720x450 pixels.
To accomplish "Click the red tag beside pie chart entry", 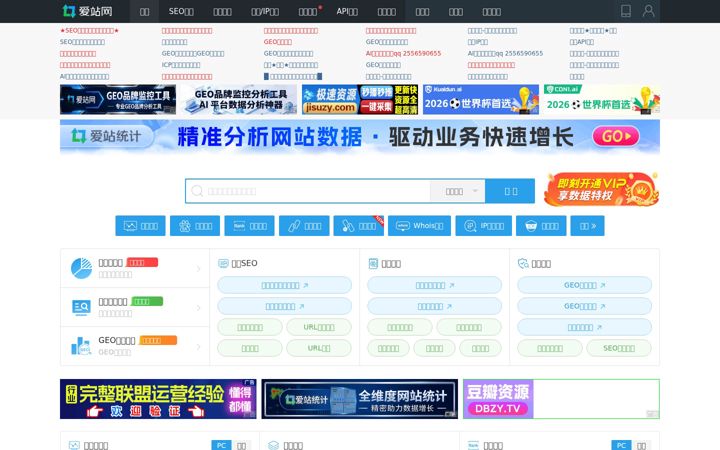I will point(142,262).
